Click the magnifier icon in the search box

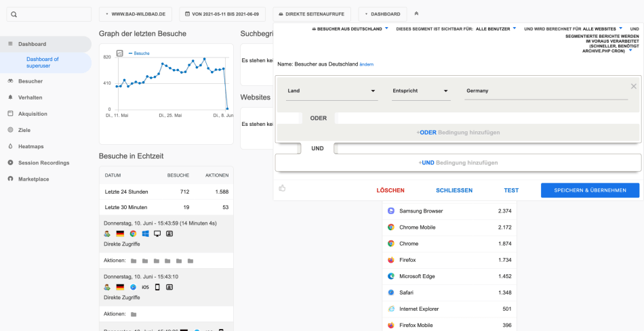[x=14, y=14]
